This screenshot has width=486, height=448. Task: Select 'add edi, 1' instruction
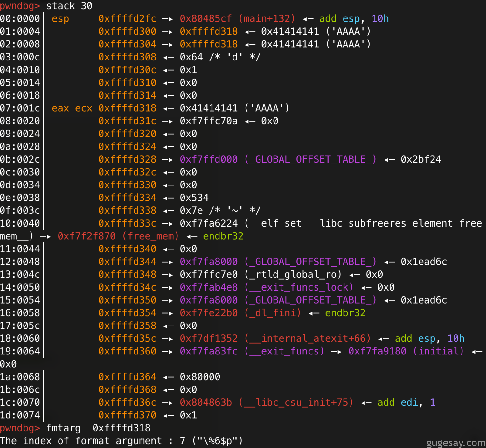tap(406, 402)
